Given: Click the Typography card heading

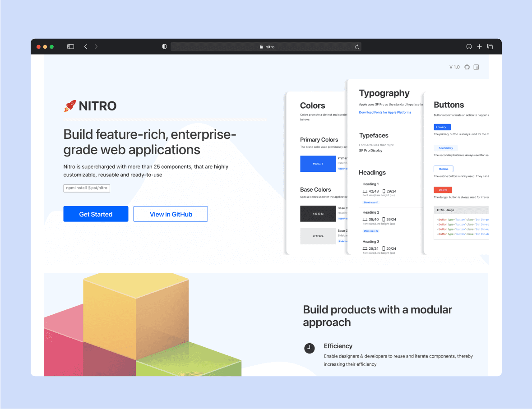Looking at the screenshot, I should click(x=384, y=93).
